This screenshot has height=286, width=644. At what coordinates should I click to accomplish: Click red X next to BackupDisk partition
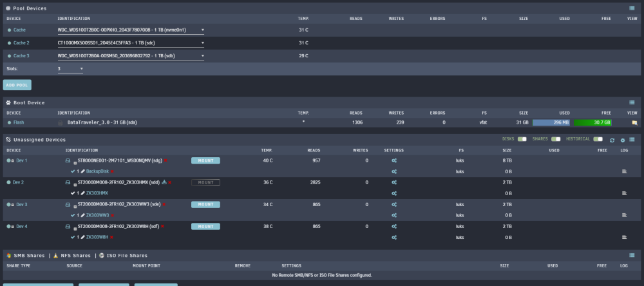pos(111,171)
